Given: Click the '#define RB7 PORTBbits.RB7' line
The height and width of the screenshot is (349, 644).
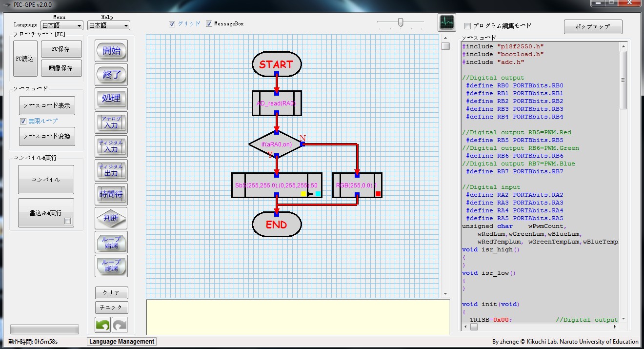Looking at the screenshot, I should click(515, 171).
